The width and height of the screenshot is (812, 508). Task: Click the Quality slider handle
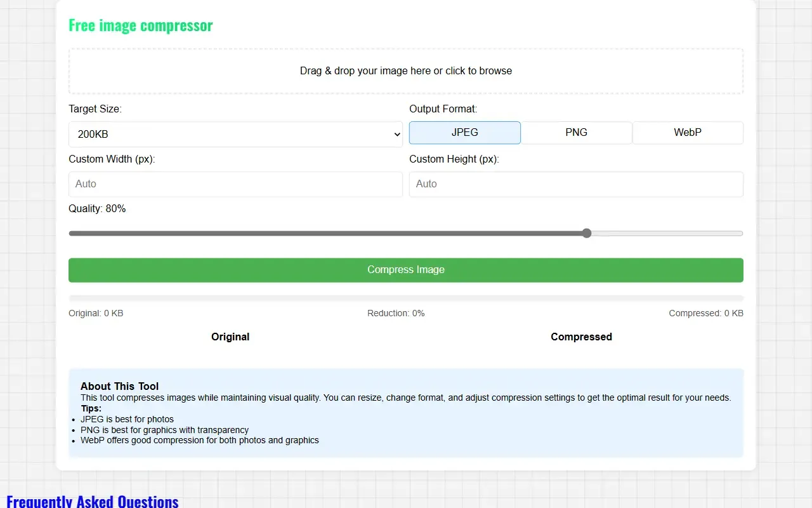[587, 233]
